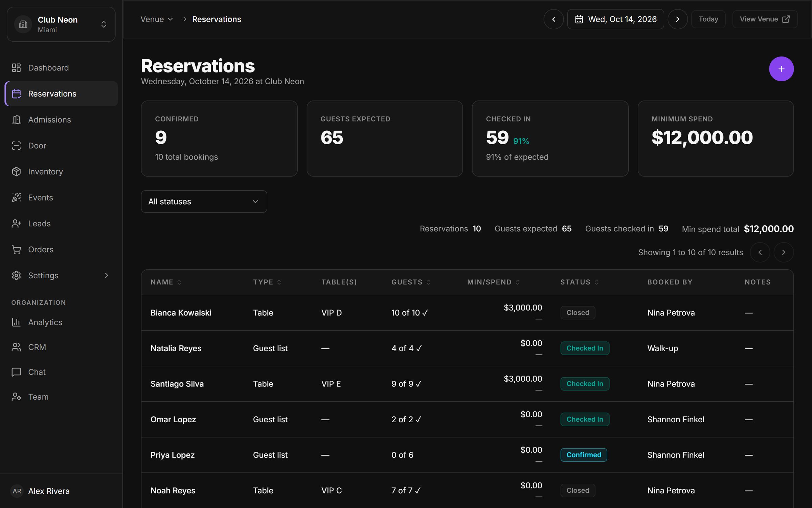The height and width of the screenshot is (508, 812).
Task: Open the date picker Wed, Oct 14, 2026
Action: pos(615,19)
